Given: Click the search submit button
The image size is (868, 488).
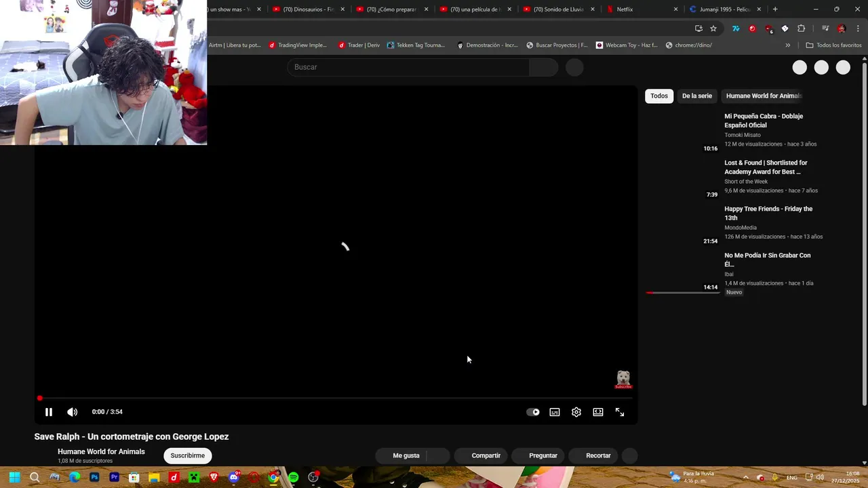Looking at the screenshot, I should coord(544,67).
